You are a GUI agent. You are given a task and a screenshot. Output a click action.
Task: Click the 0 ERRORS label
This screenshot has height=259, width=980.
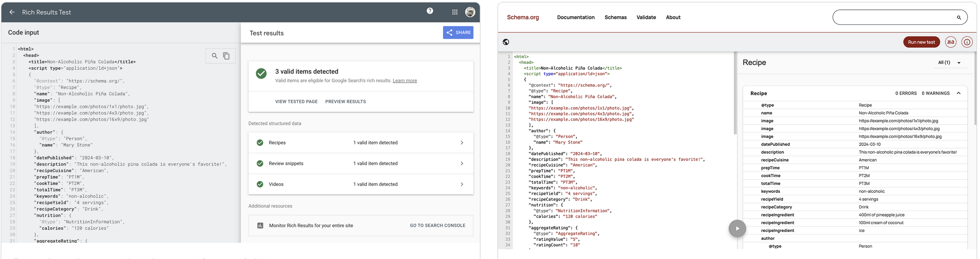point(906,93)
